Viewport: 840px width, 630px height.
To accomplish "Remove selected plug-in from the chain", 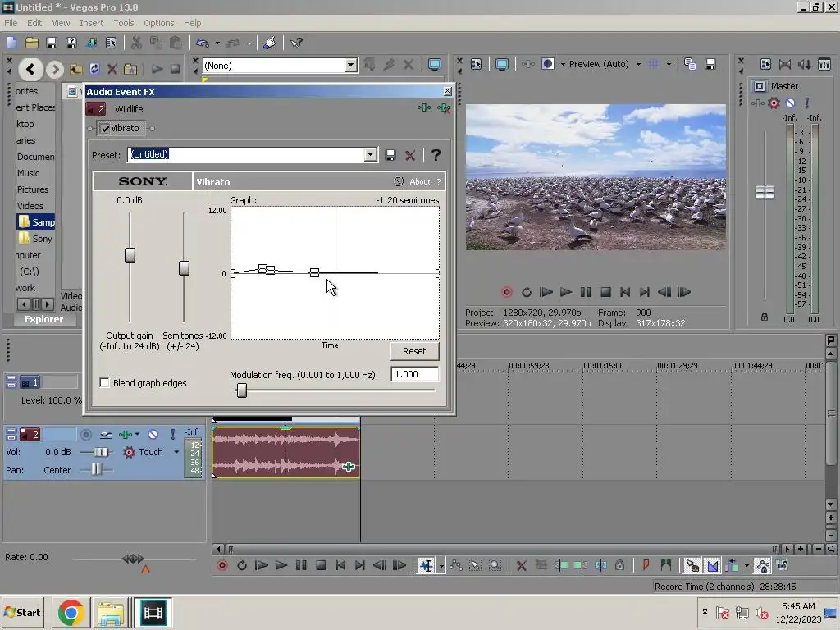I will pyautogui.click(x=443, y=108).
